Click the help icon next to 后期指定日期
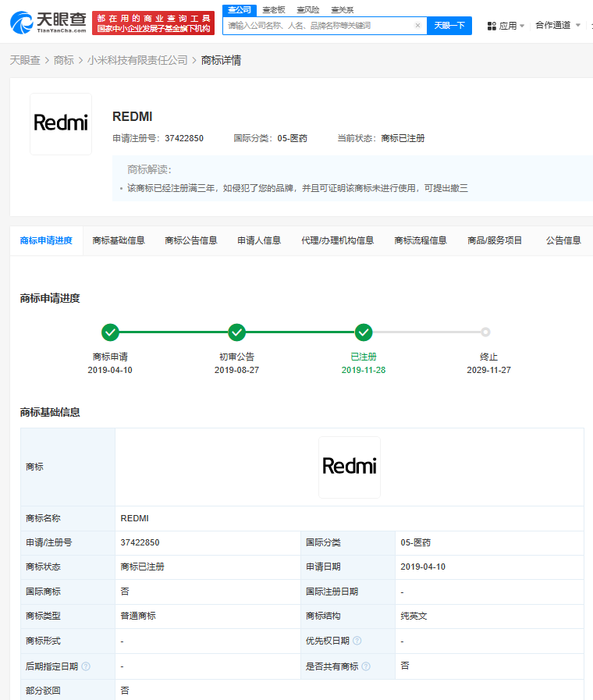 coord(86,666)
